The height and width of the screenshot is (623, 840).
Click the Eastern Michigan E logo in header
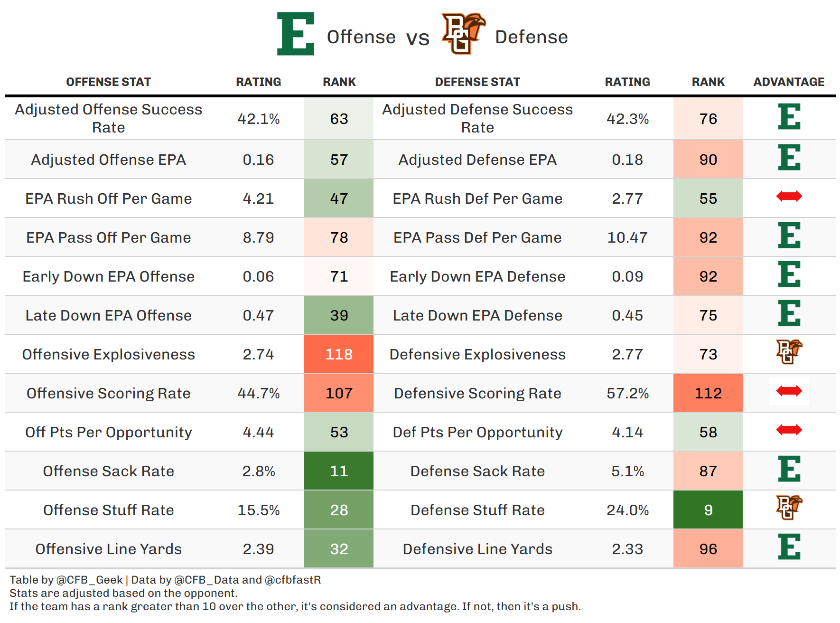pos(295,34)
